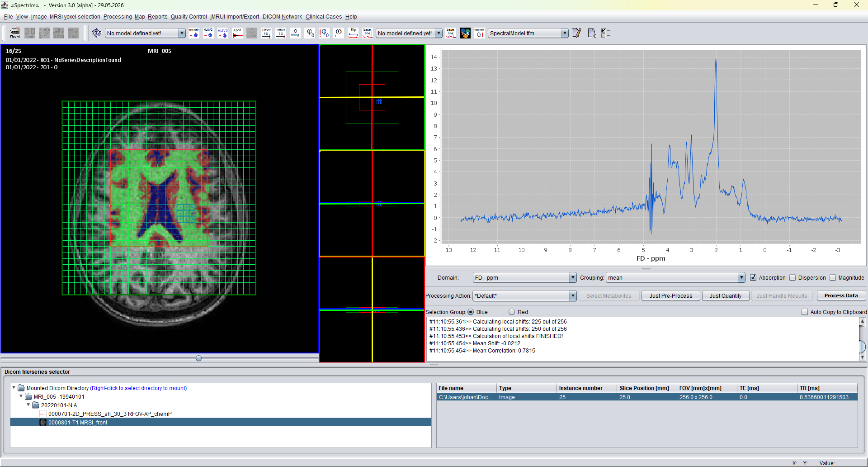Click the zero-order phase (φ0) icon
This screenshot has height=467, width=868.
point(310,33)
